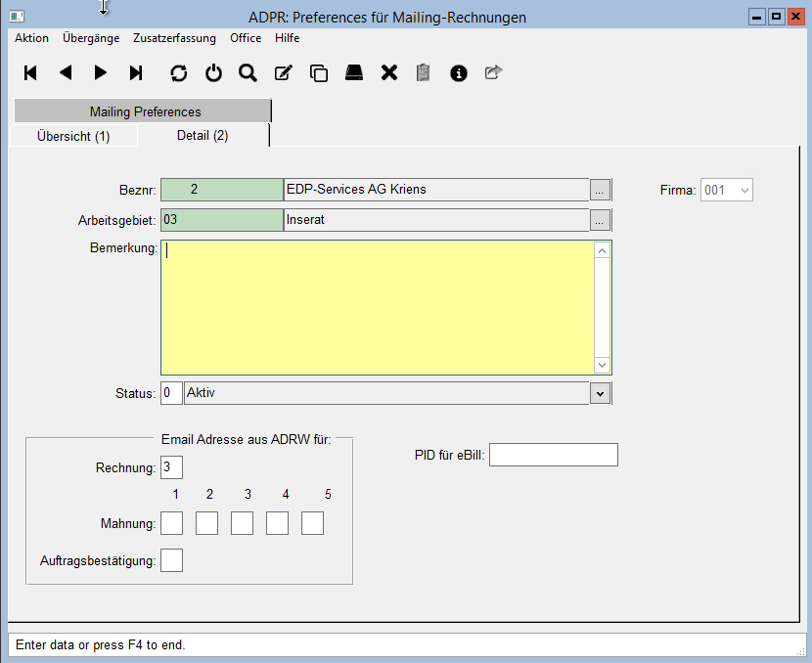Click the edit pencil icon
This screenshot has width=812, height=663.
pyautogui.click(x=283, y=72)
